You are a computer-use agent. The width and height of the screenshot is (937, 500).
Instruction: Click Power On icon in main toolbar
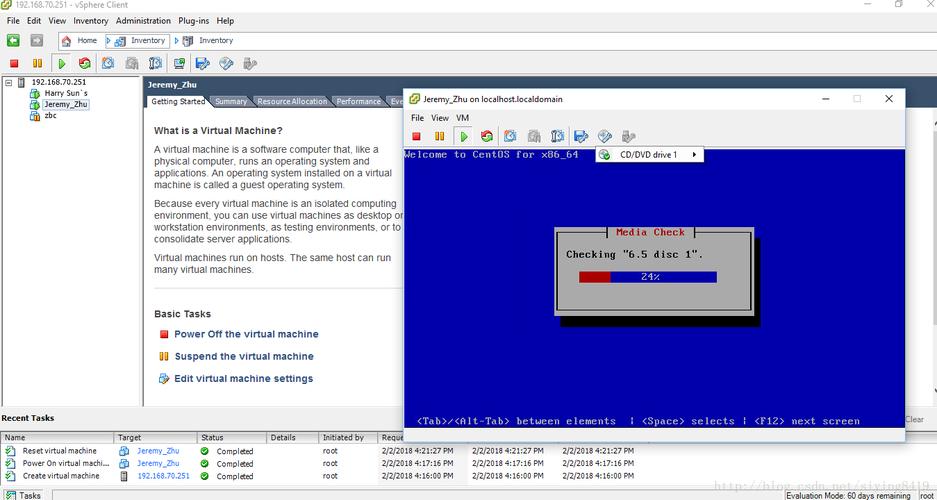[x=61, y=63]
